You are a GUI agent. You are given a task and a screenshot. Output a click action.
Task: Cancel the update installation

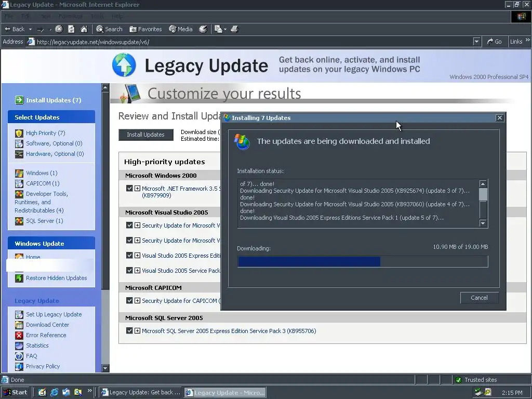click(x=479, y=298)
